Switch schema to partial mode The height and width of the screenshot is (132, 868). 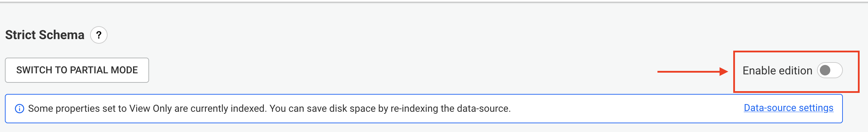[77, 70]
